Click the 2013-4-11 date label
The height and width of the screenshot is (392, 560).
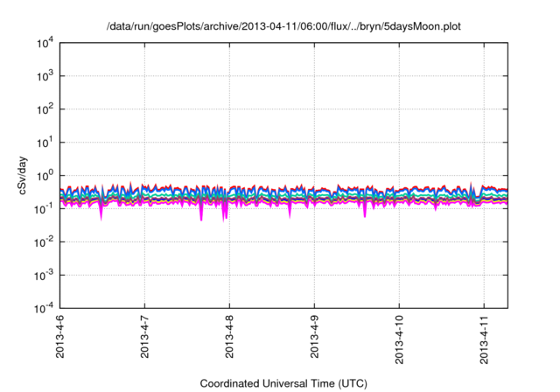[484, 339]
